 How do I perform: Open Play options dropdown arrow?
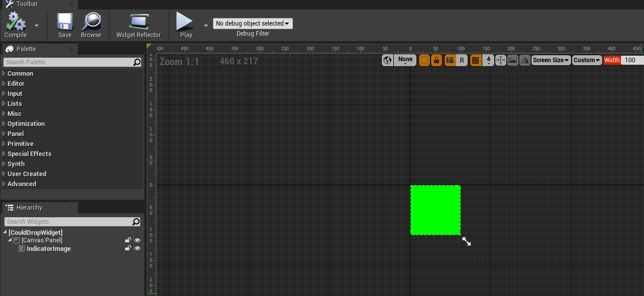click(x=205, y=25)
